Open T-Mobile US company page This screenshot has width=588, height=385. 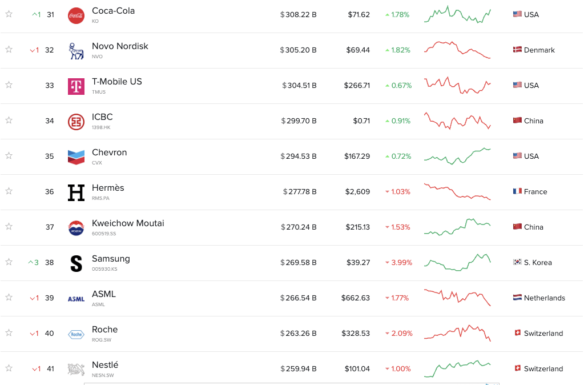(117, 82)
